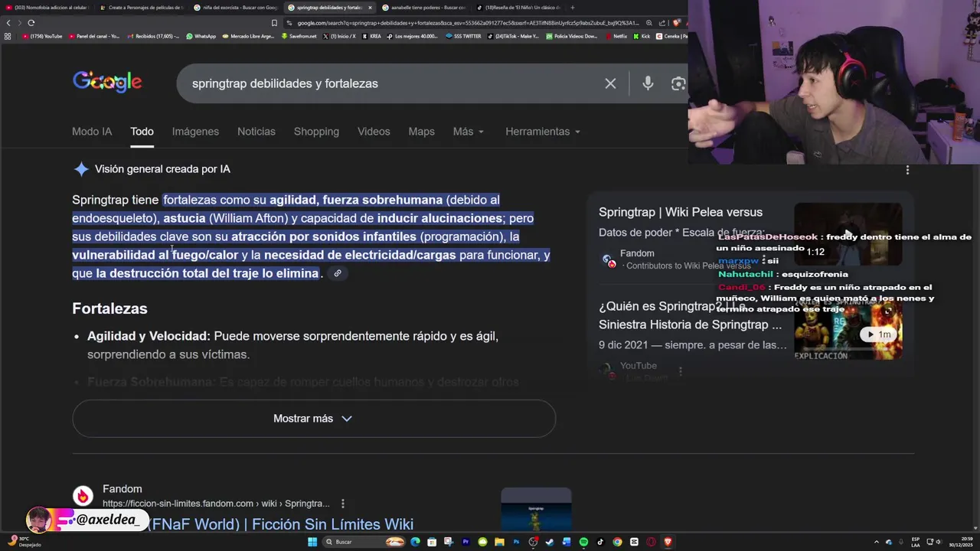Open the Windows Start menu
The image size is (980, 551).
[312, 542]
